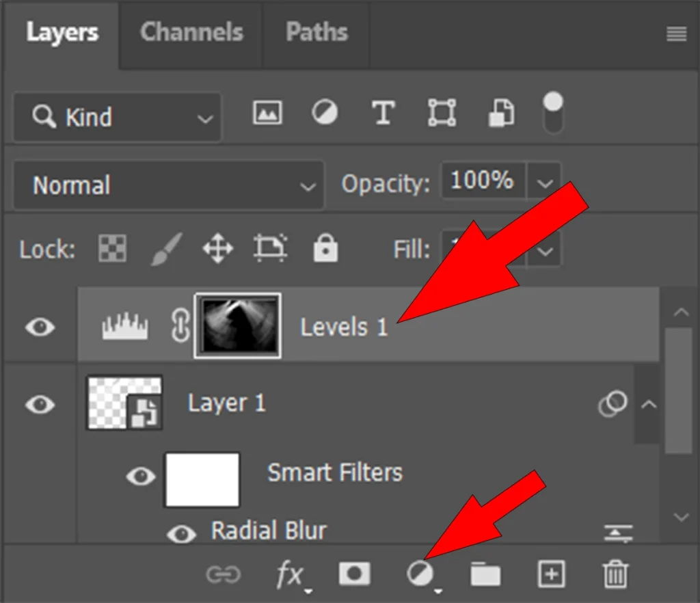Toggle Radial Blur filter visibility

[x=181, y=533]
